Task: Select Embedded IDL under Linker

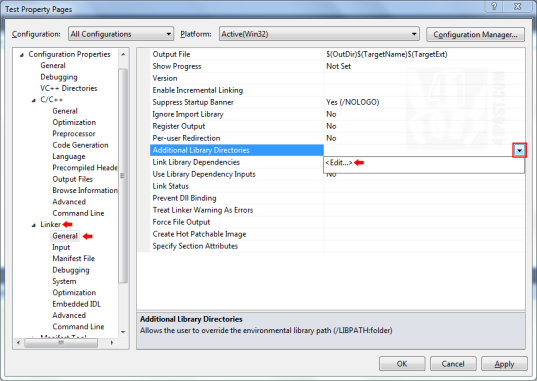Action: tap(76, 304)
